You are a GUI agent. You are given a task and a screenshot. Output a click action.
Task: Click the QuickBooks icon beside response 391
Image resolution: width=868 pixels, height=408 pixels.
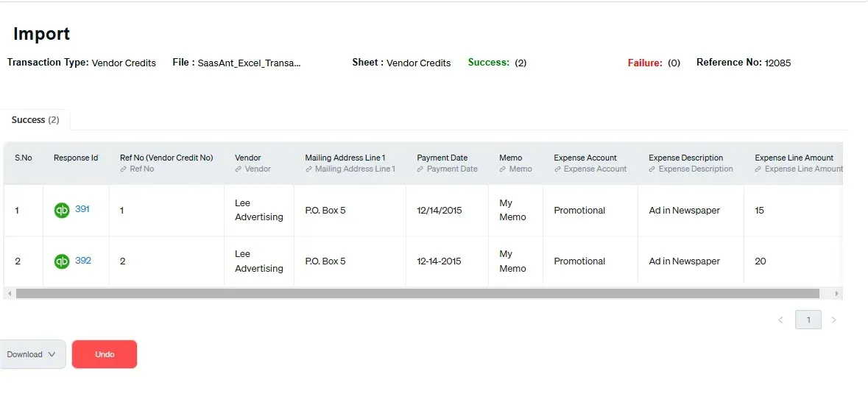62,211
